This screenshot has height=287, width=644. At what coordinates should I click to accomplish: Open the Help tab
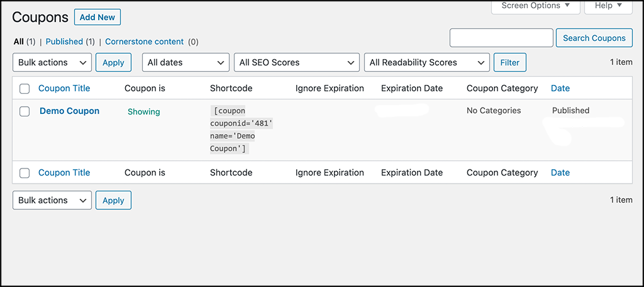(608, 6)
